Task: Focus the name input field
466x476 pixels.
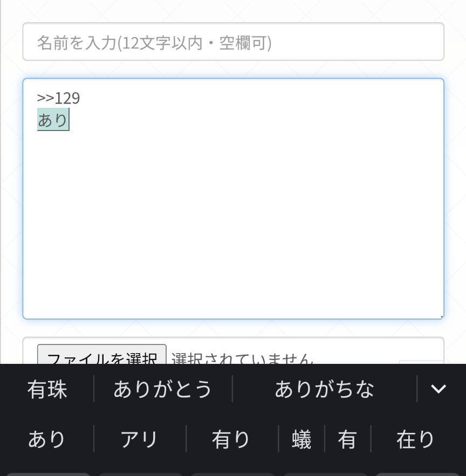Action: click(x=233, y=42)
